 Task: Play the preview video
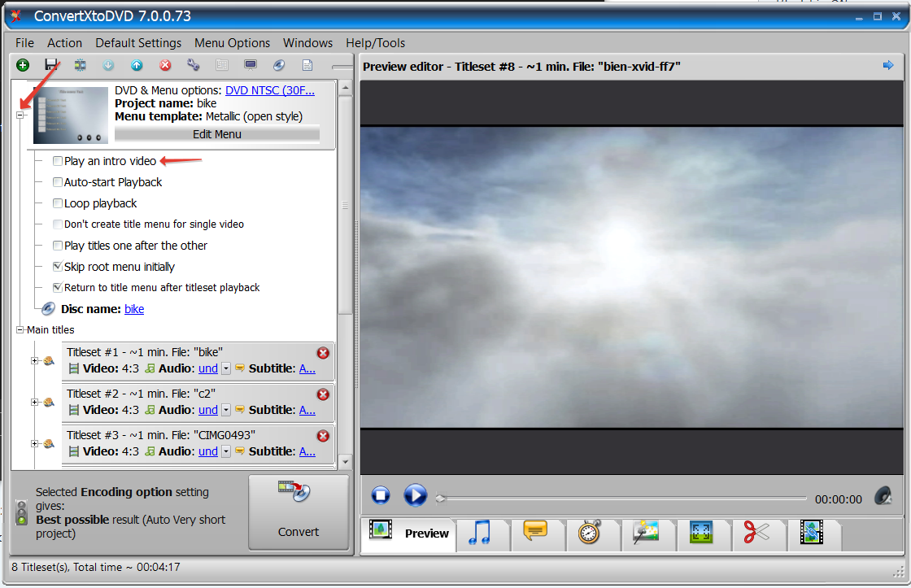tap(415, 495)
